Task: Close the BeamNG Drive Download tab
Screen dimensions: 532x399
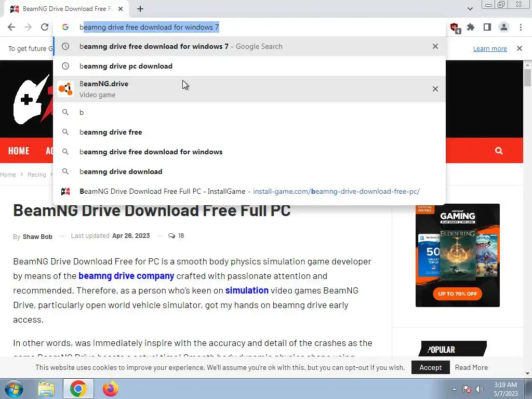Action: (121, 9)
